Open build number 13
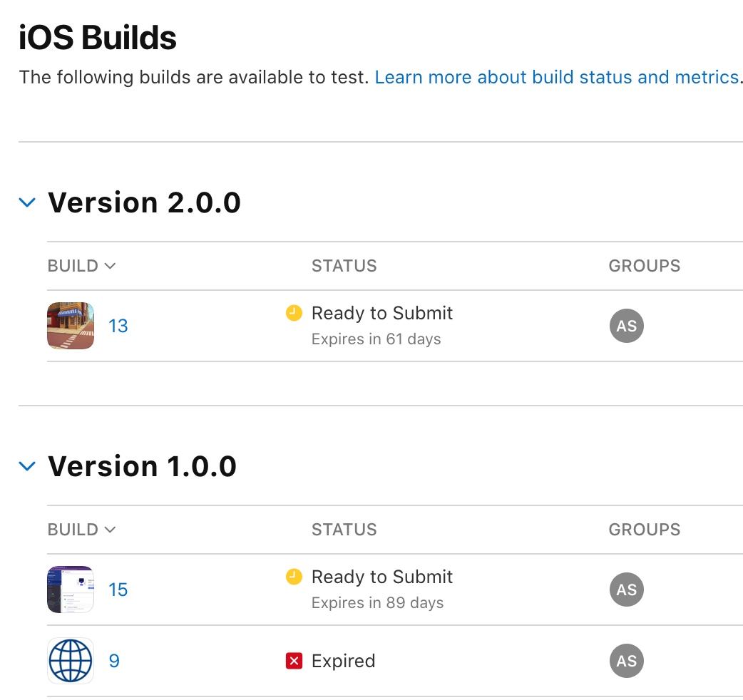 118,326
